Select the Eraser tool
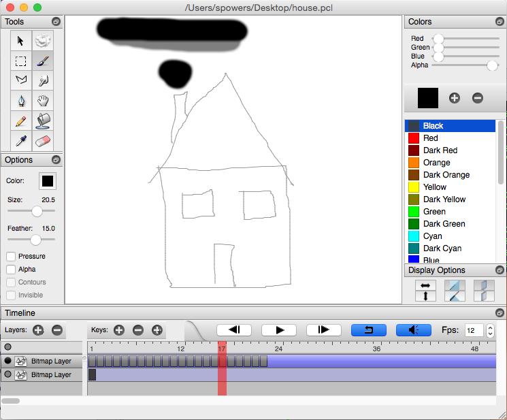 coord(43,142)
